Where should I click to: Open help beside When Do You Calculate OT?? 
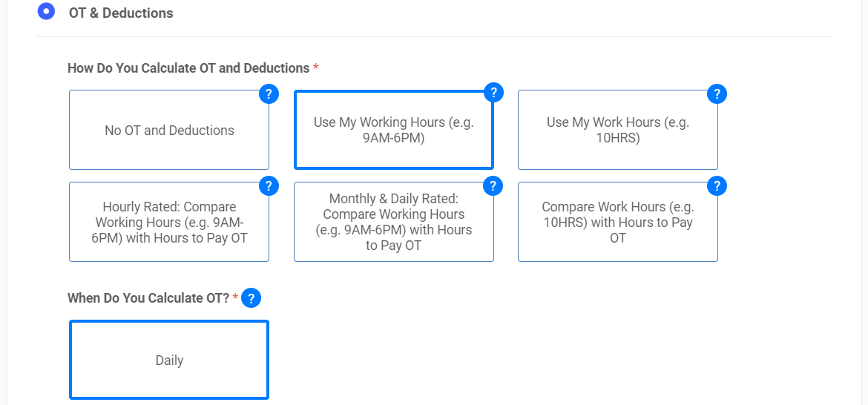(x=251, y=298)
